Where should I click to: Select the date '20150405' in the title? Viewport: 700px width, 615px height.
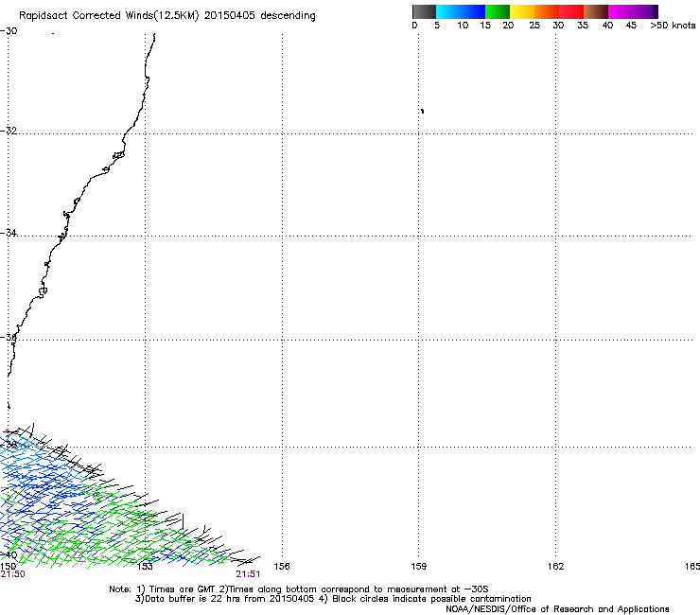pyautogui.click(x=230, y=16)
